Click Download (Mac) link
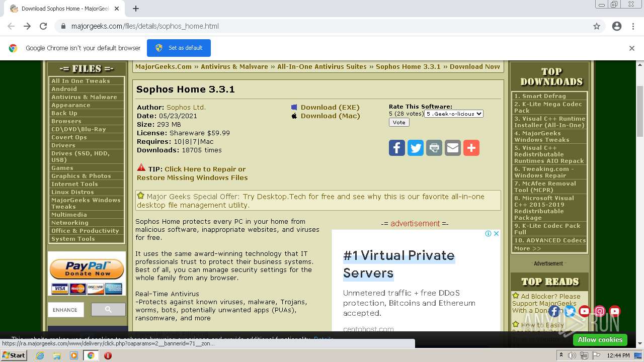The image size is (644, 362). [330, 116]
